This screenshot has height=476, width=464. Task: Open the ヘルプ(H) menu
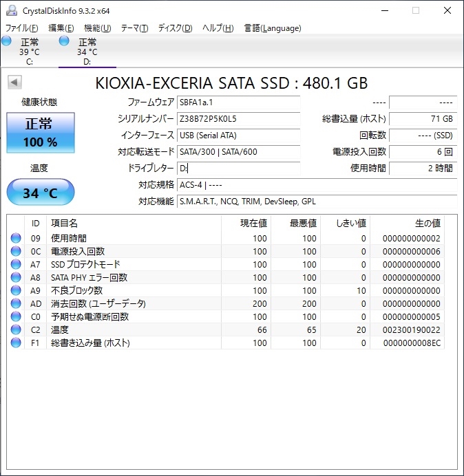(x=218, y=28)
